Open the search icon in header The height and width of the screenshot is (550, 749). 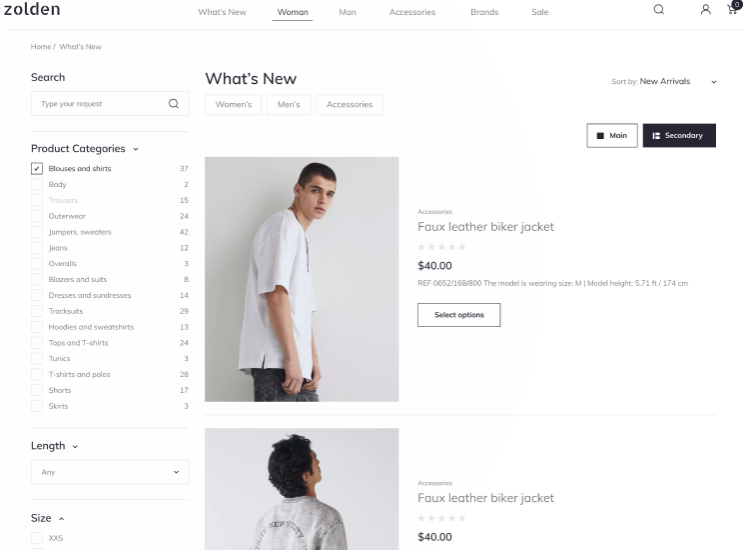[x=659, y=10]
